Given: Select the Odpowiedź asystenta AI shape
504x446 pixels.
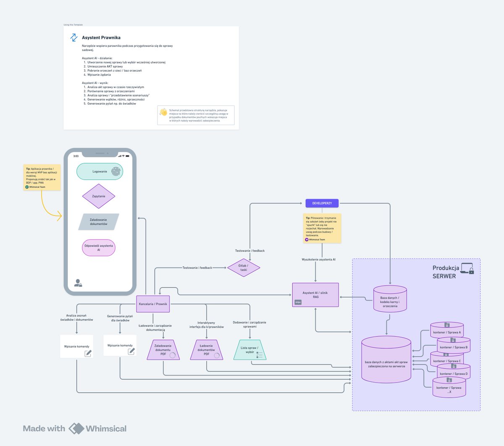Looking at the screenshot, I should coord(99,248).
